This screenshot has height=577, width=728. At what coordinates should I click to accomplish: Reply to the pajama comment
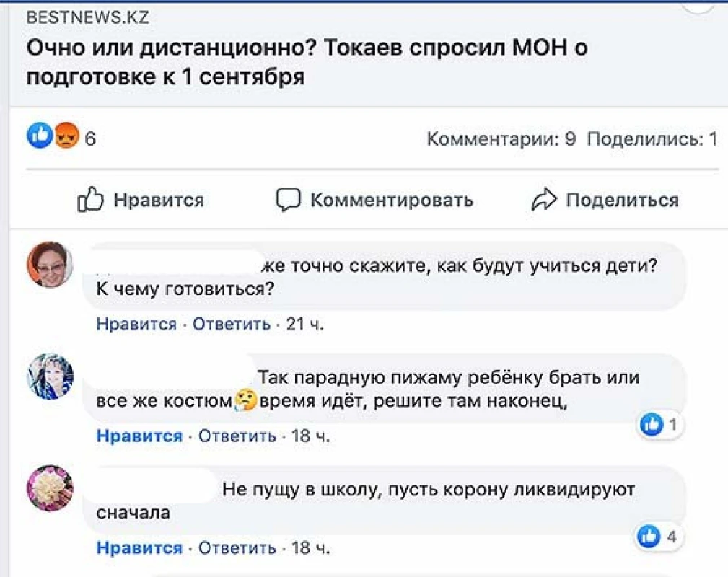coord(237,436)
